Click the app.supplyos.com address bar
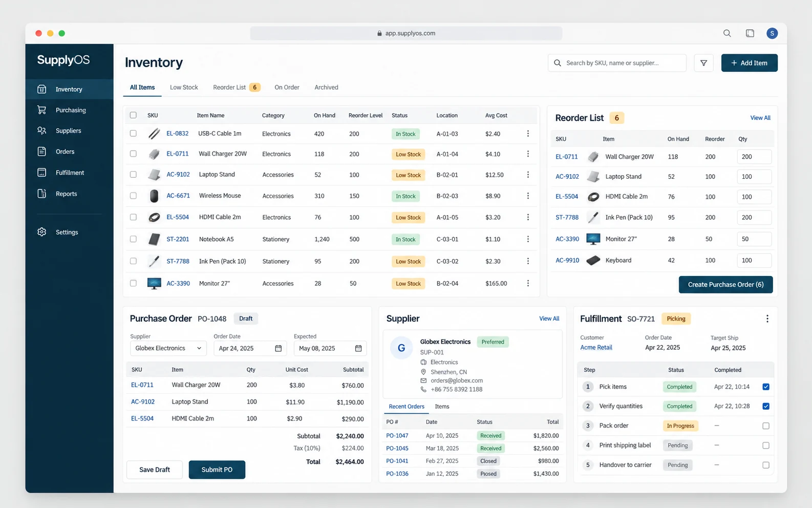 406,33
